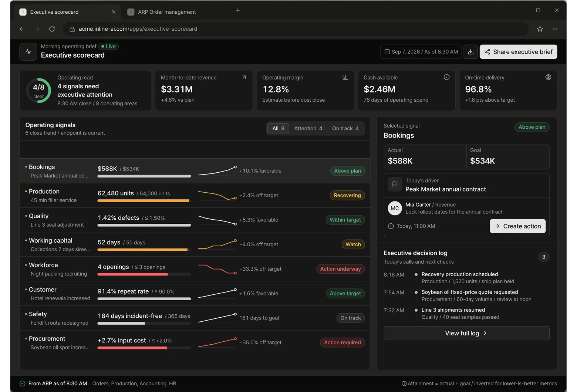Click the green check icon beside From ARP
Screen dimensions: 577x392
(23, 383)
